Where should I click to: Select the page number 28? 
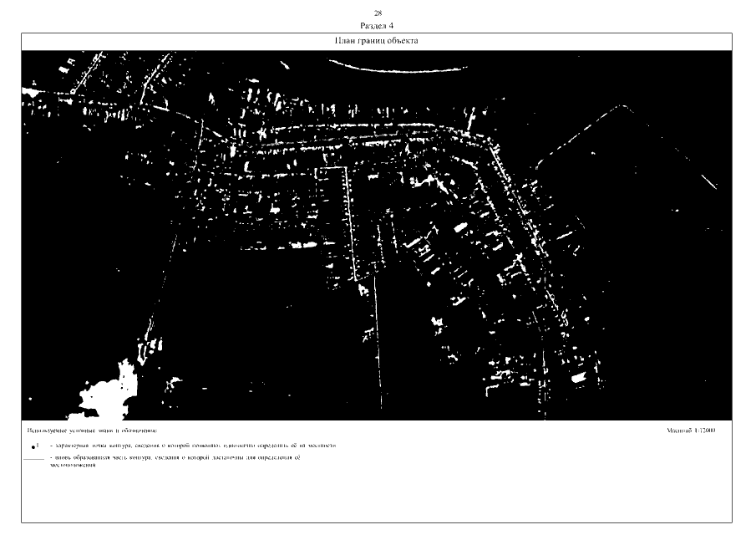point(378,14)
